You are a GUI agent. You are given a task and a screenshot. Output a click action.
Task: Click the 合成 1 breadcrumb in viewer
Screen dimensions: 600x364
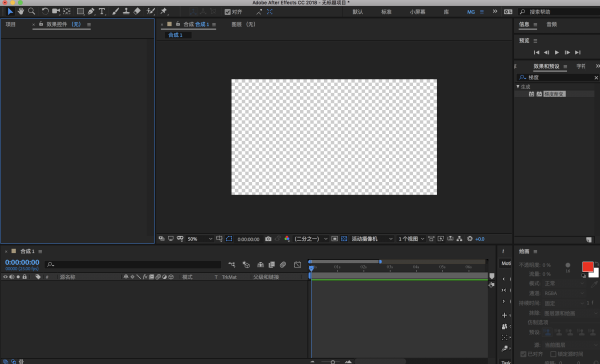click(175, 35)
